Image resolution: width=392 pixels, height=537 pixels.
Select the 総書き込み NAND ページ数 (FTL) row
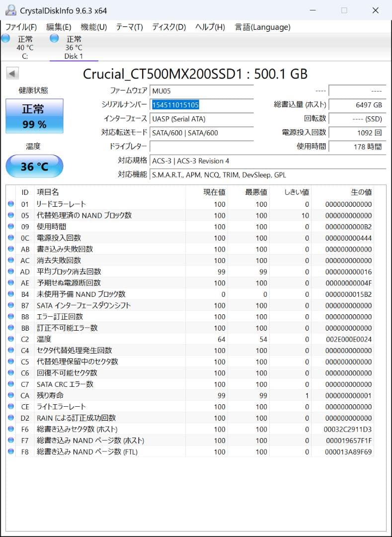click(190, 451)
